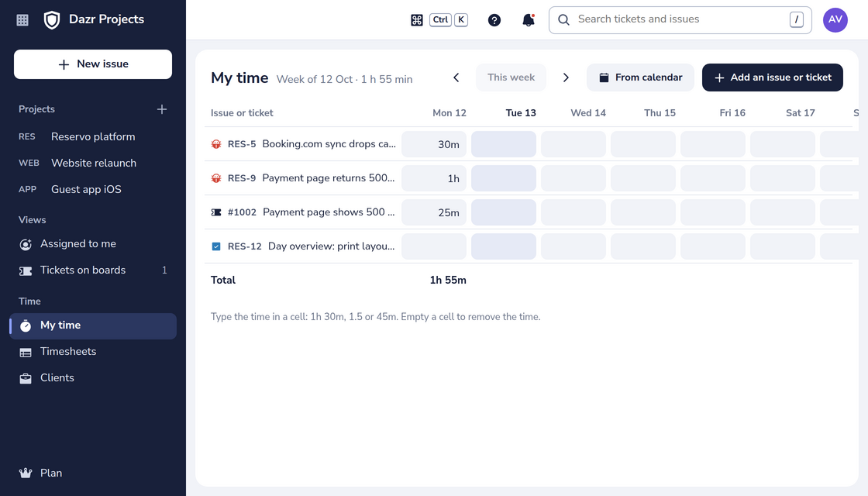Click New issue button

pyautogui.click(x=93, y=64)
